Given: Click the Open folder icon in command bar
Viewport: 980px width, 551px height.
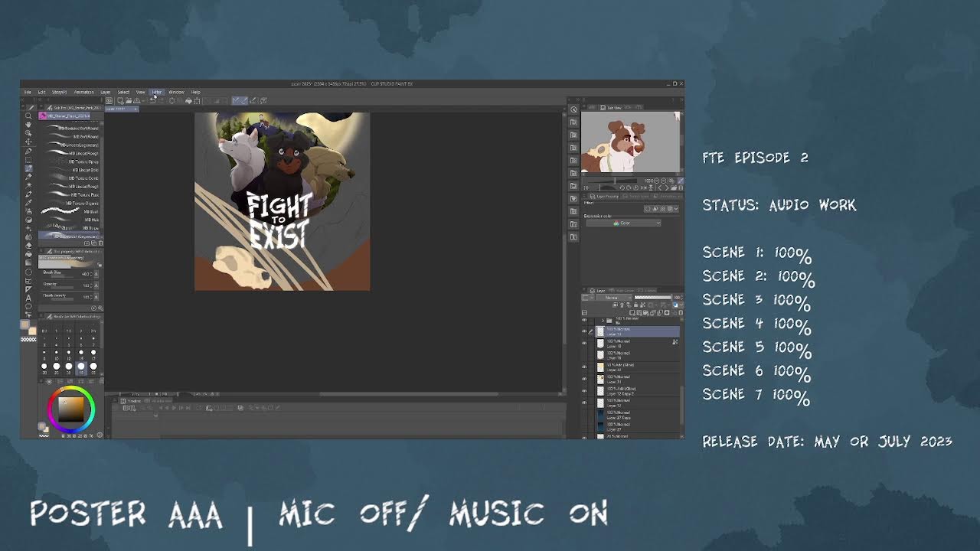Looking at the screenshot, I should click(129, 100).
